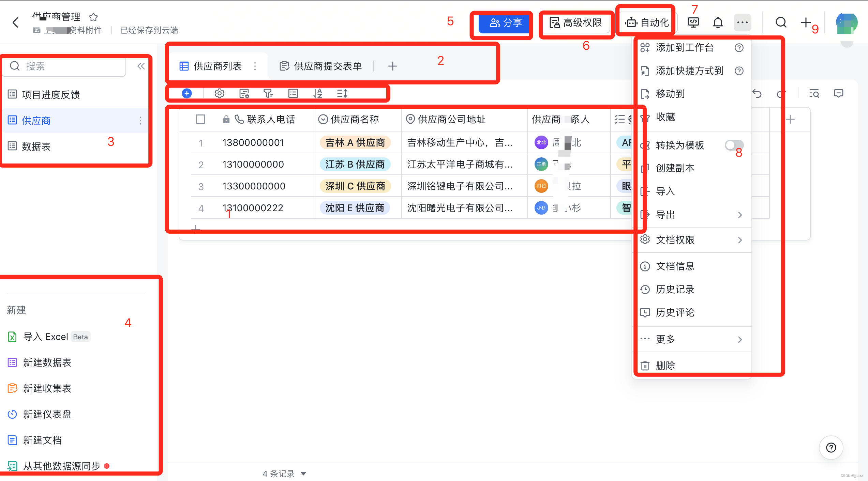Toggle the 转换为模板 switch
Viewport: 868px width, 481px height.
[x=734, y=145]
